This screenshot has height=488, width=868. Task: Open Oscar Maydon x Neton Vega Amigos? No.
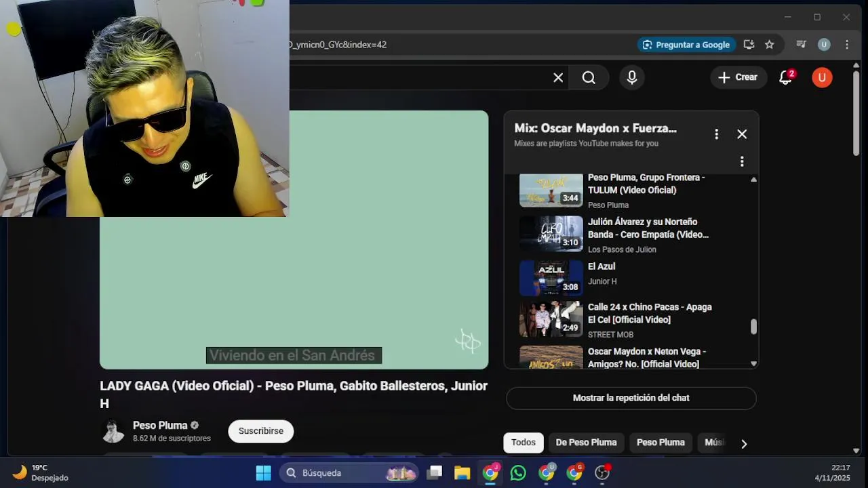pyautogui.click(x=647, y=358)
